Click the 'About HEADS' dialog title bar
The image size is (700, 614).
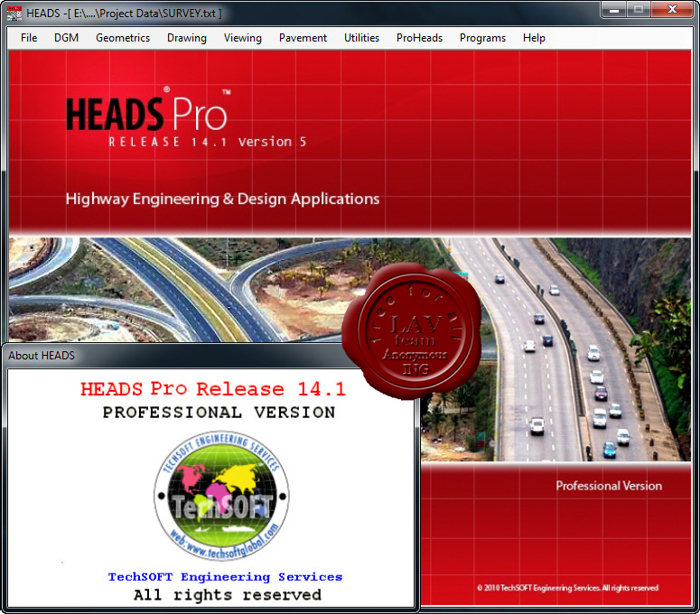tap(179, 356)
